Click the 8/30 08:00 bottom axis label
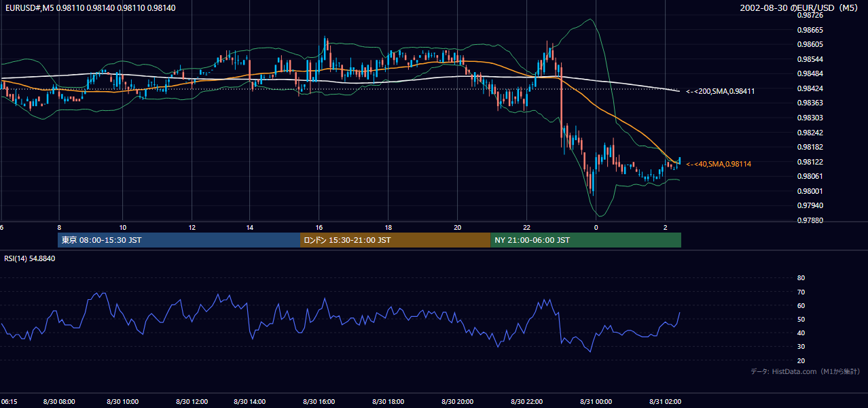 (x=58, y=402)
